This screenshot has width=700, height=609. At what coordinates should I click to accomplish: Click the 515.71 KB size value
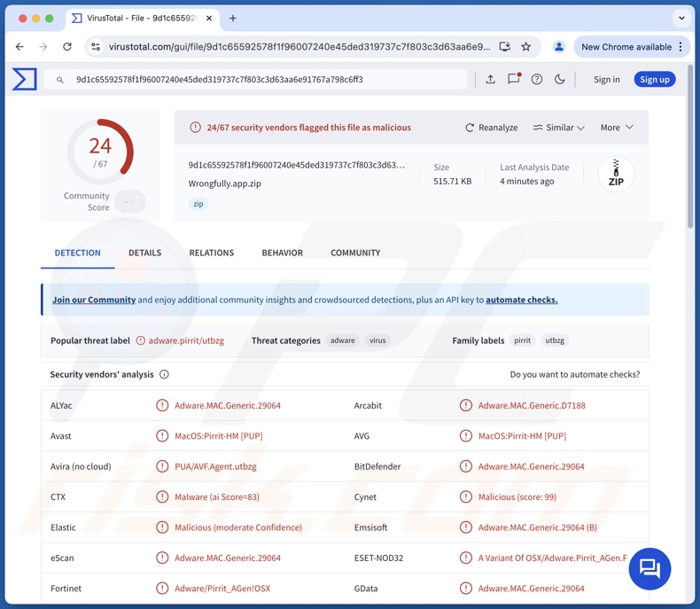pos(452,181)
